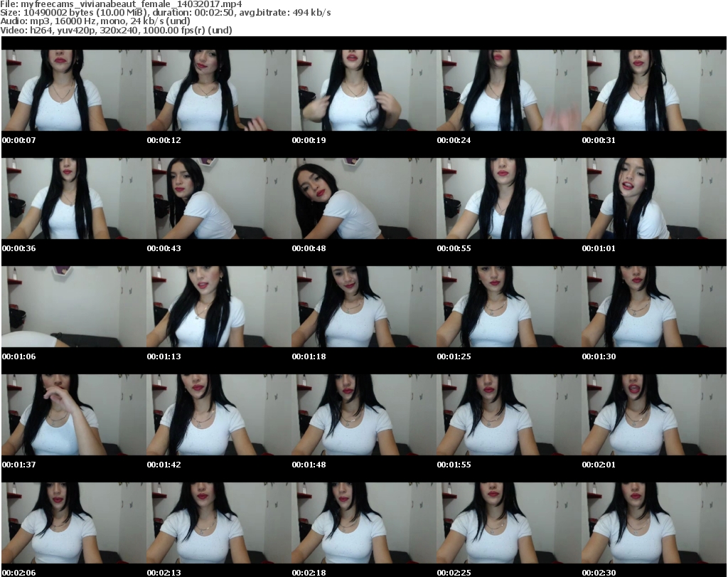Choose the frame above timestamp 00:02:13

point(219,523)
